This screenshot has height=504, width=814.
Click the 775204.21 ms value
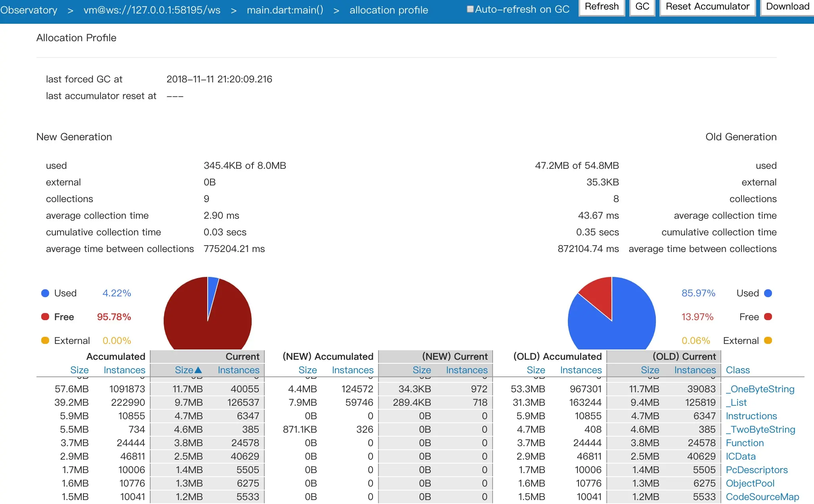pos(234,249)
